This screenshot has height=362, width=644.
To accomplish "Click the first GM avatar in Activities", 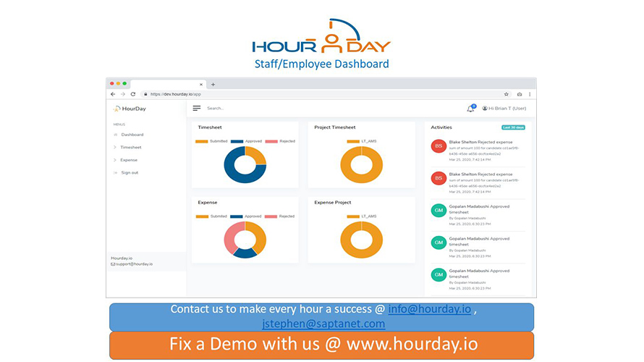I will 438,211.
